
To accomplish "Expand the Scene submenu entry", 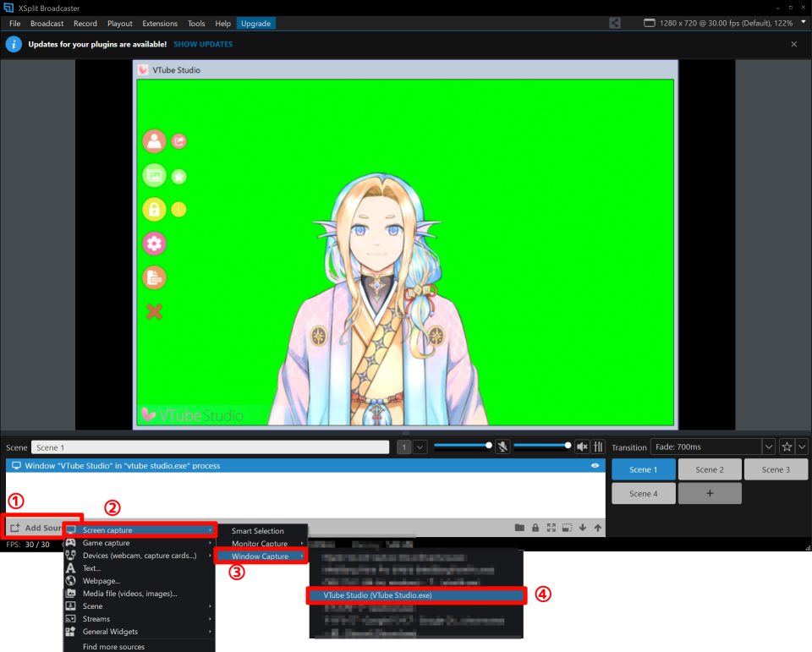I will (140, 606).
